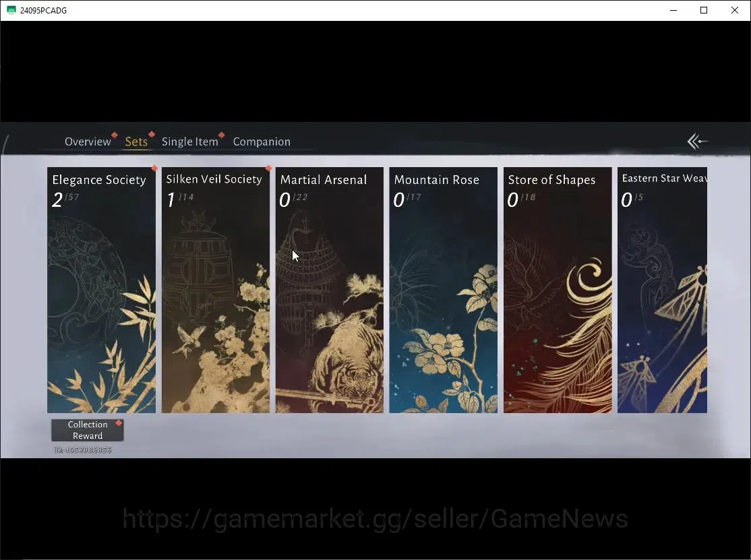Viewport: 751px width, 560px height.
Task: Click the 24095PCADG window app icon
Action: (x=11, y=10)
